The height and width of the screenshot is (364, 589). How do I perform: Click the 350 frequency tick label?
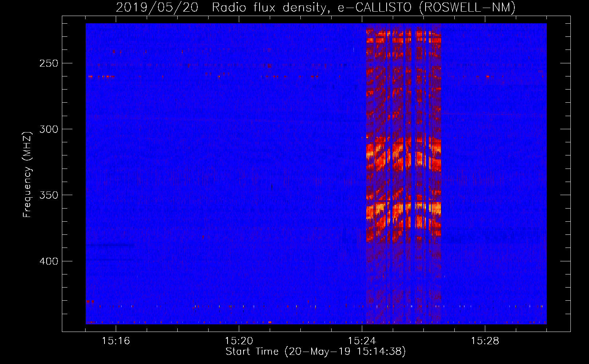pyautogui.click(x=48, y=195)
